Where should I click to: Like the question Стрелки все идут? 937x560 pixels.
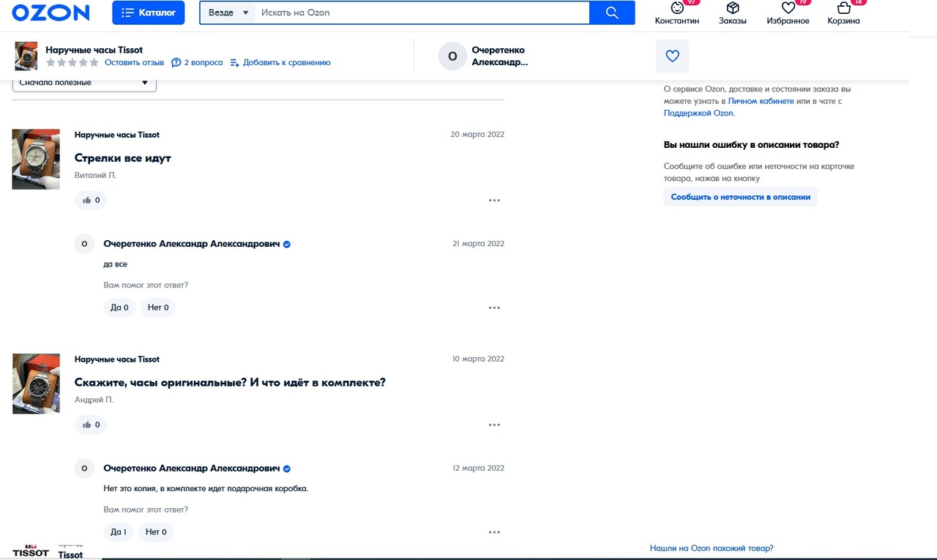[91, 200]
